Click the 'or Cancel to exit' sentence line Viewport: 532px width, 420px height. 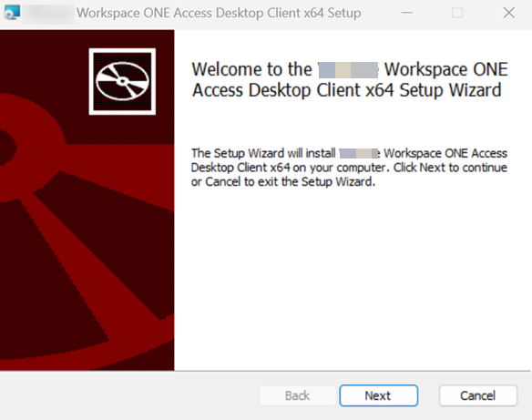[283, 182]
